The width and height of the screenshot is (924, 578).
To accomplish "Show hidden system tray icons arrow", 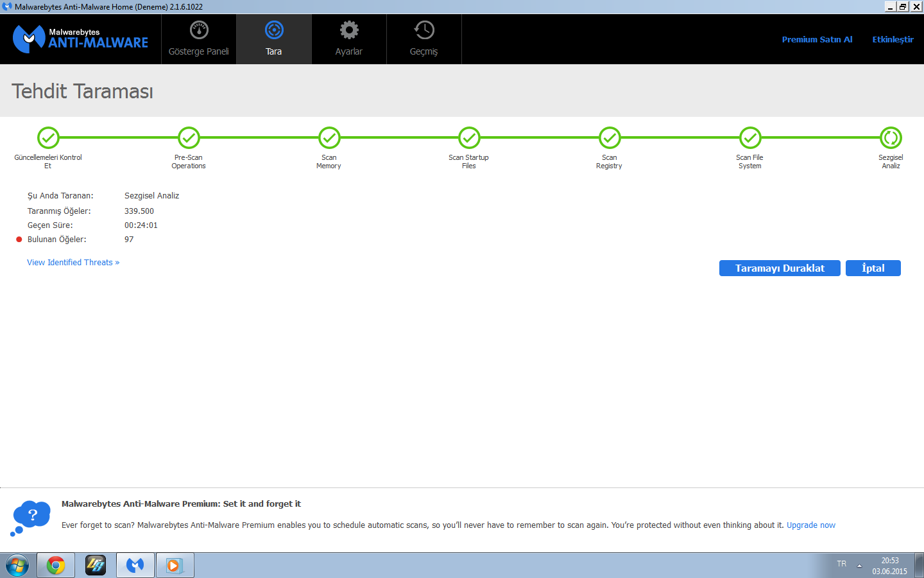I will pos(859,565).
